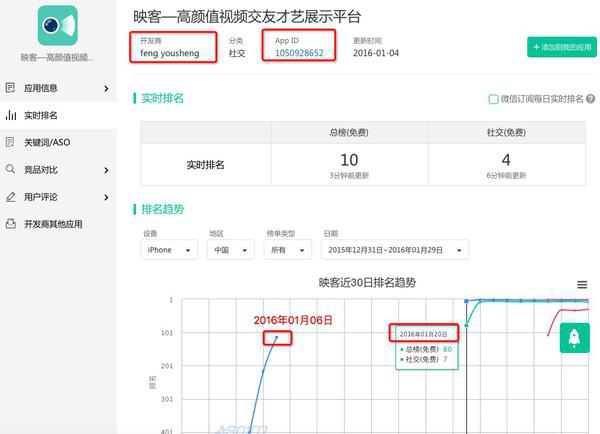The width and height of the screenshot is (600, 434).
Task: Click the 应用信息 document icon in sidebar
Action: (10, 88)
